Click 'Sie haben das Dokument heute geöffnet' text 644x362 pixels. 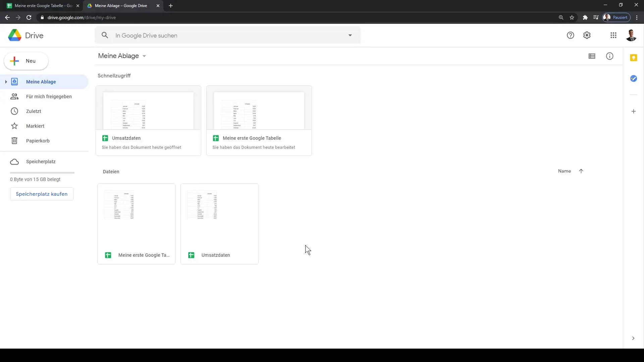pos(142,147)
